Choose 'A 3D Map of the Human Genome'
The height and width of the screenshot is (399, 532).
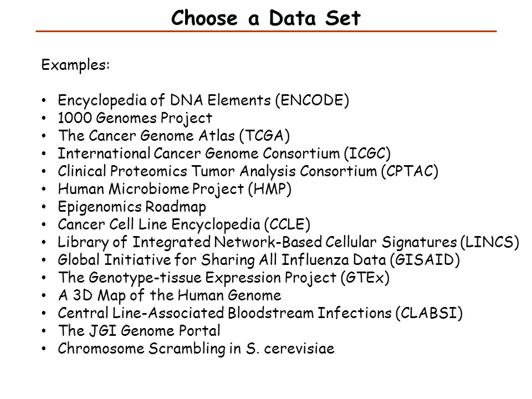[x=170, y=295]
